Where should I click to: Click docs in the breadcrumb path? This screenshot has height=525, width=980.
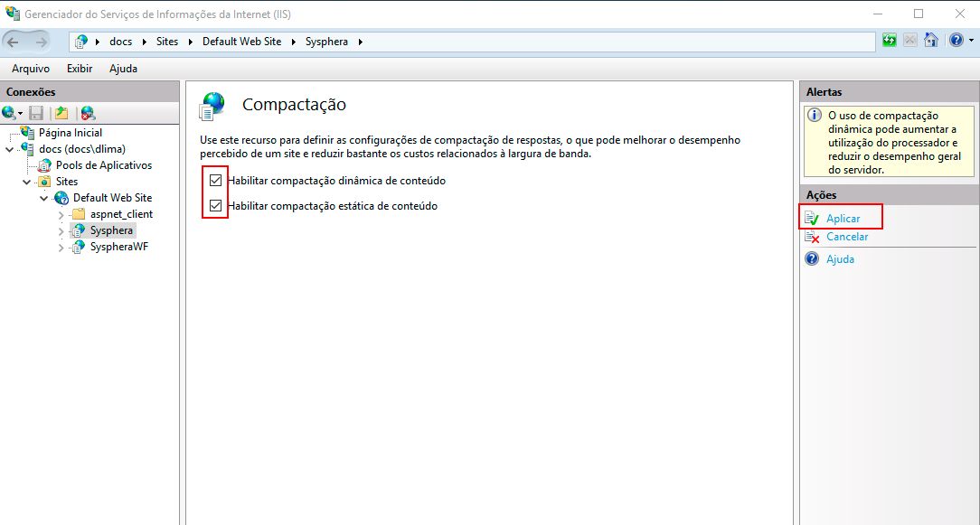(120, 42)
